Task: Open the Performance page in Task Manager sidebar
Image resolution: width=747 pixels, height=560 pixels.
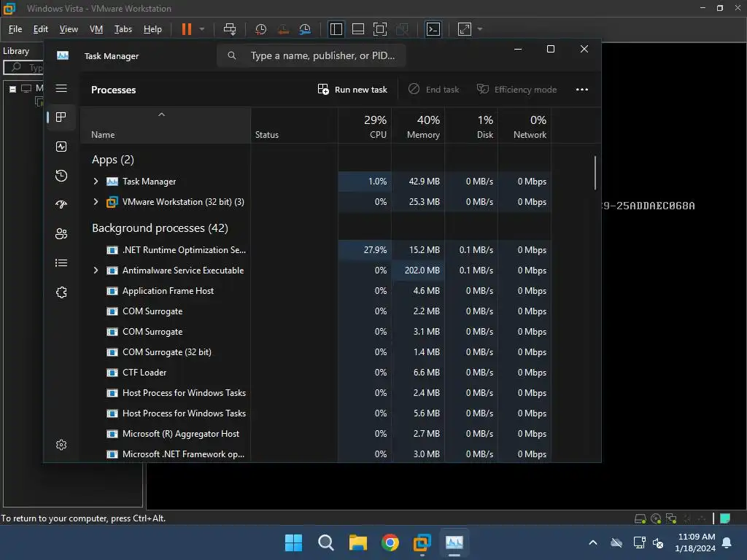Action: pyautogui.click(x=61, y=147)
